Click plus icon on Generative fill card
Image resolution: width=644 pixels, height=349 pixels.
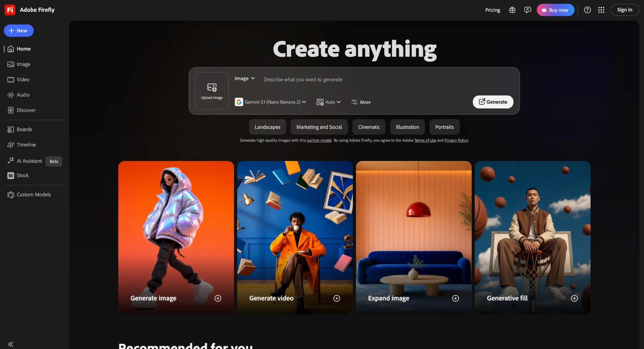coord(574,298)
